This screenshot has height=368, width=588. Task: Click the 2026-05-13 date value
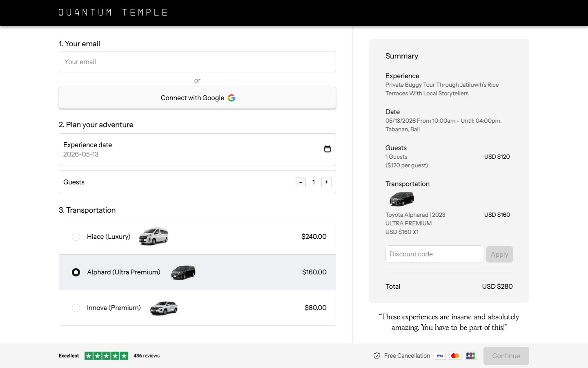[81, 154]
